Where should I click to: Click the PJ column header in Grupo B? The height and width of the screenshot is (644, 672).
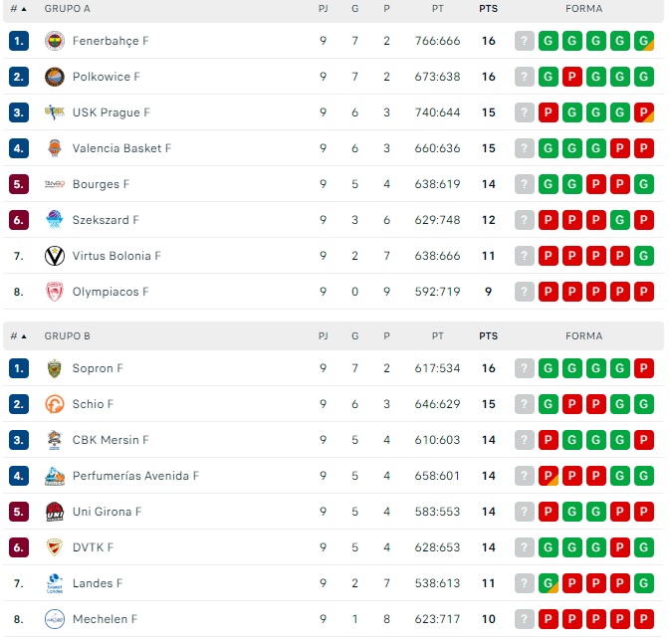(324, 336)
